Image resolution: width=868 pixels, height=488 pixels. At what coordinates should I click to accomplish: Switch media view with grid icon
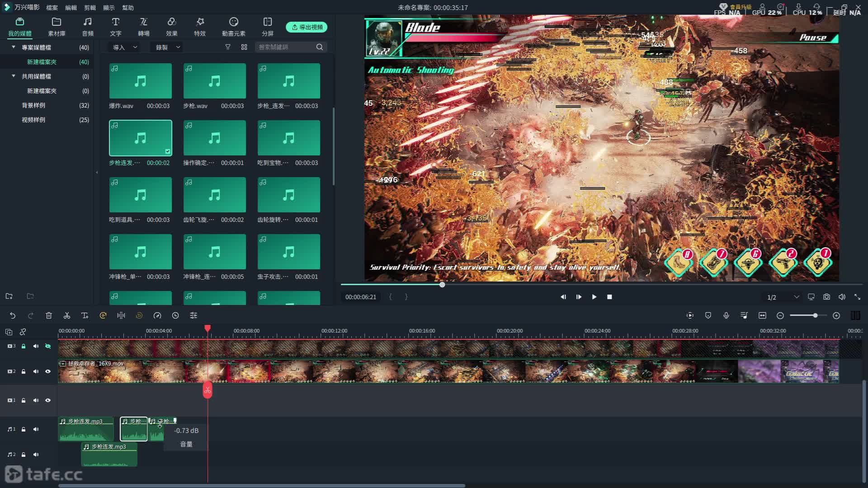[x=244, y=47]
